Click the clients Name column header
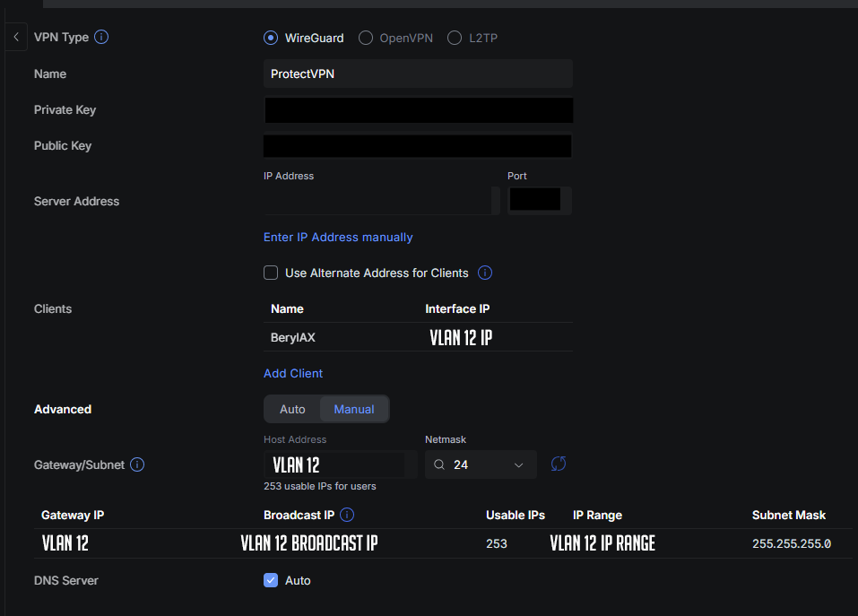This screenshot has height=616, width=858. pos(287,308)
